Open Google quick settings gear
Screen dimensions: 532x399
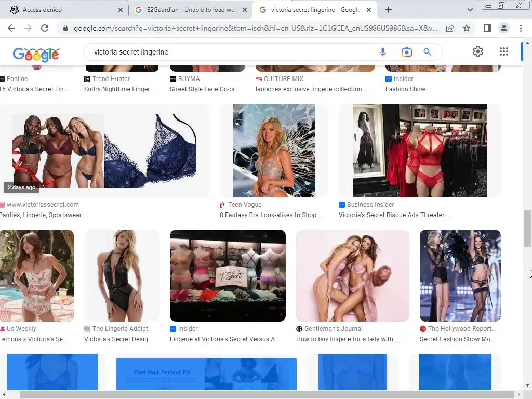tap(478, 51)
